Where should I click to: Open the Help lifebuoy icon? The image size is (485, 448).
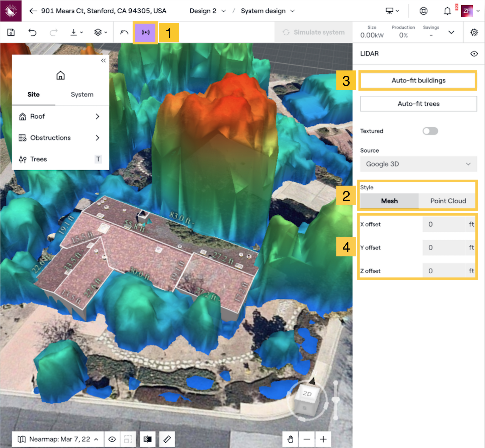[x=423, y=11]
